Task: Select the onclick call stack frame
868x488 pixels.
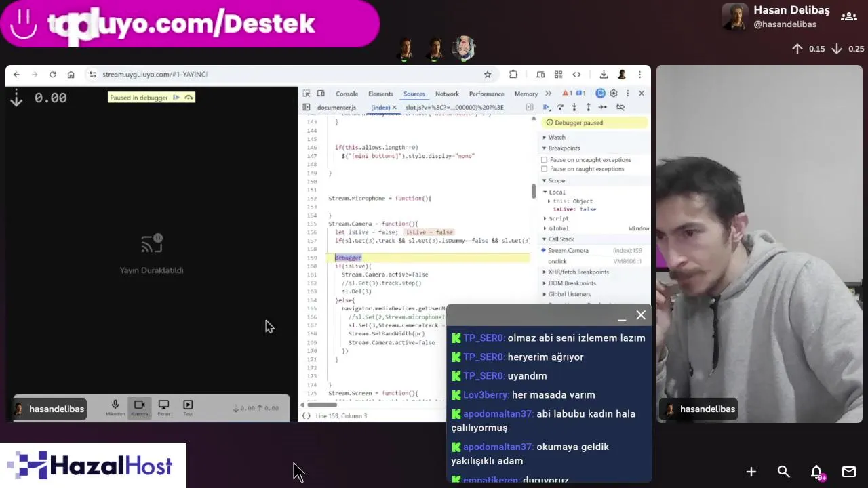Action: [x=594, y=261]
